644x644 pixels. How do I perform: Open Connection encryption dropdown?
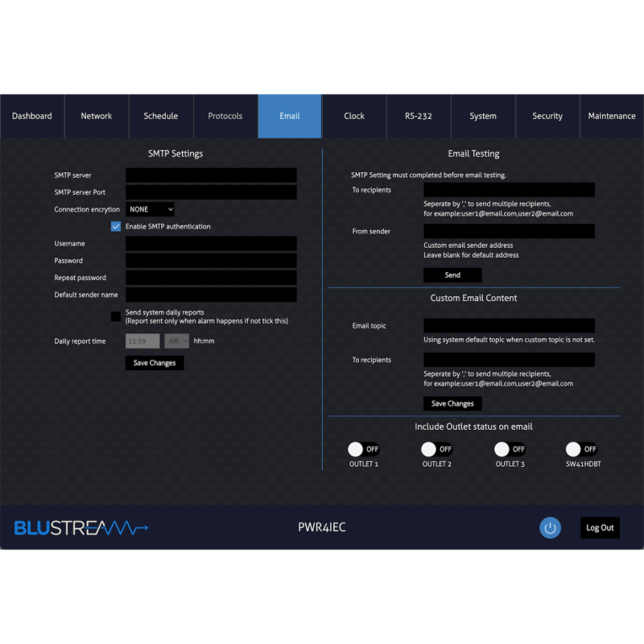tap(150, 209)
